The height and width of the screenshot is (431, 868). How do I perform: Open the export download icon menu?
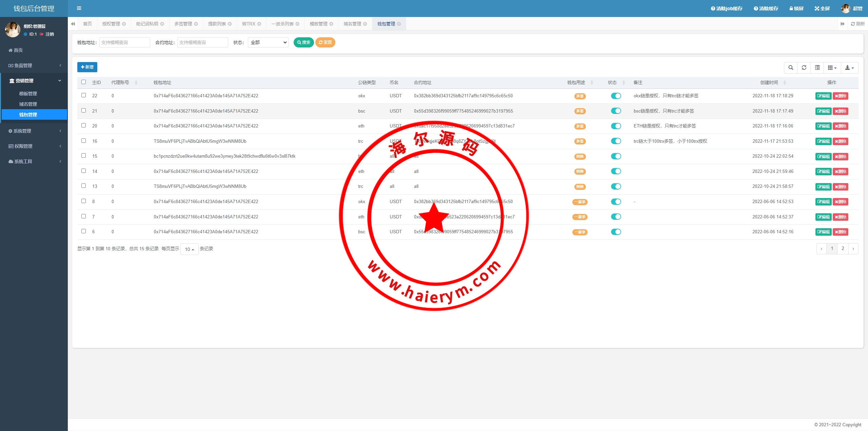click(849, 67)
